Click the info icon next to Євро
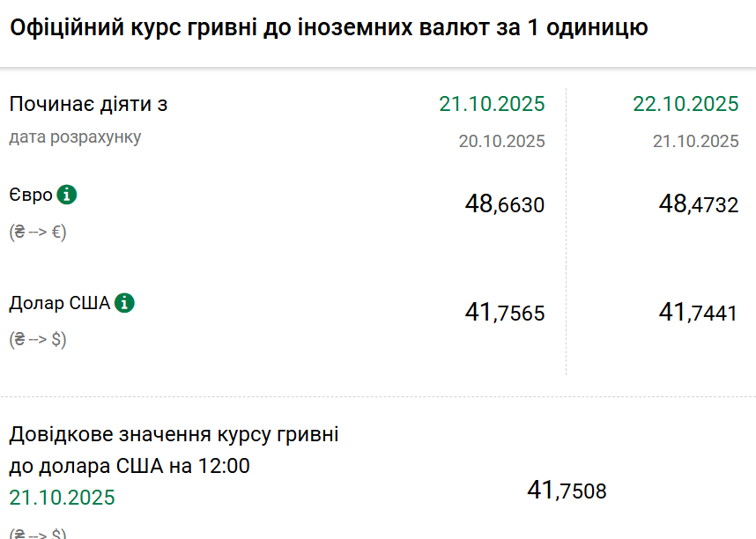This screenshot has height=539, width=756. (67, 195)
